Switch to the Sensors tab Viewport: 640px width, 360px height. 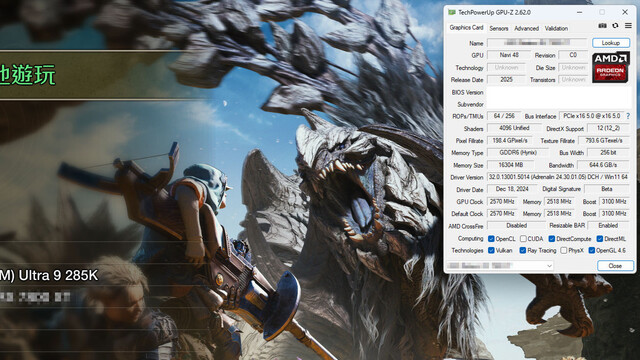click(x=499, y=28)
